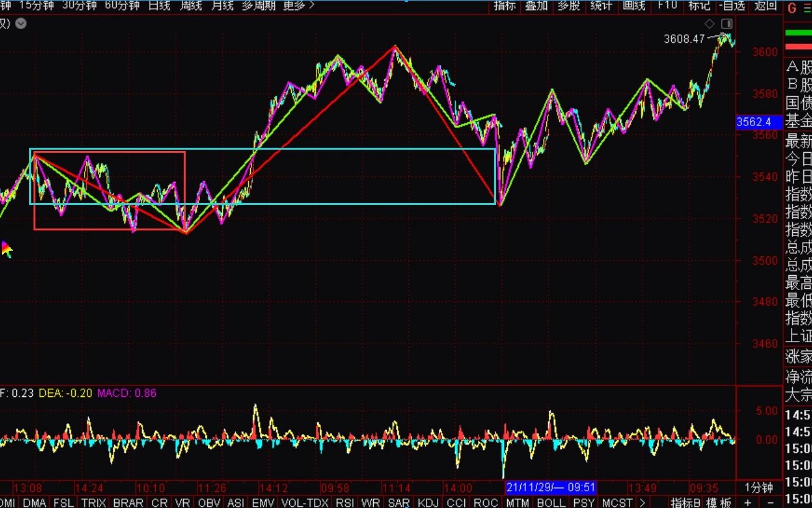Zoom out with the minus button
The height and width of the screenshot is (508, 812).
click(x=770, y=502)
